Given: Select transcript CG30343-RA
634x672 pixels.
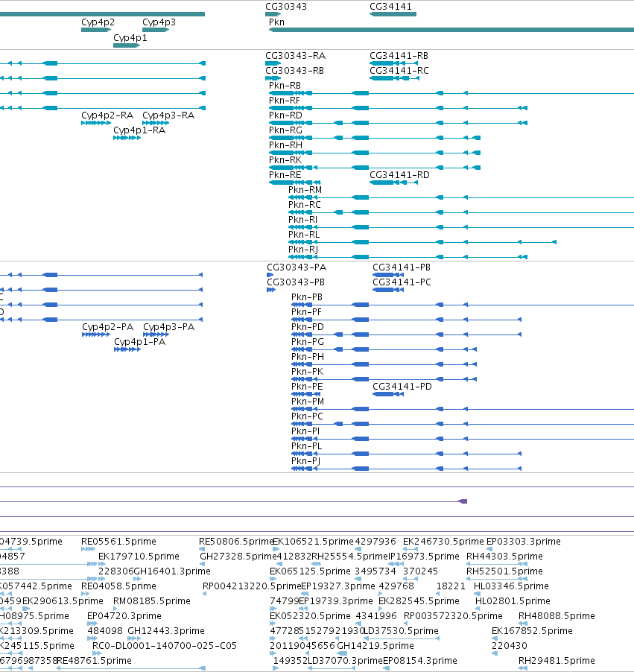Looking at the screenshot, I should tap(295, 56).
